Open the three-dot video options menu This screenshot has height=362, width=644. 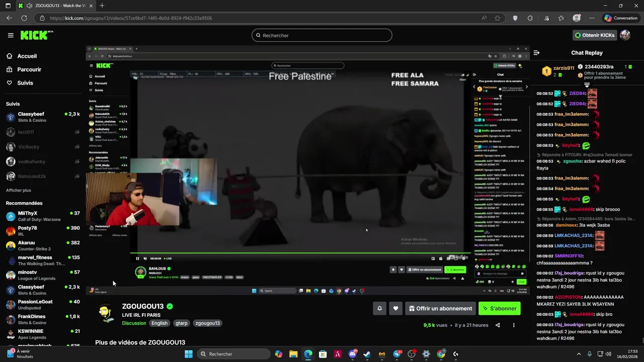514,325
